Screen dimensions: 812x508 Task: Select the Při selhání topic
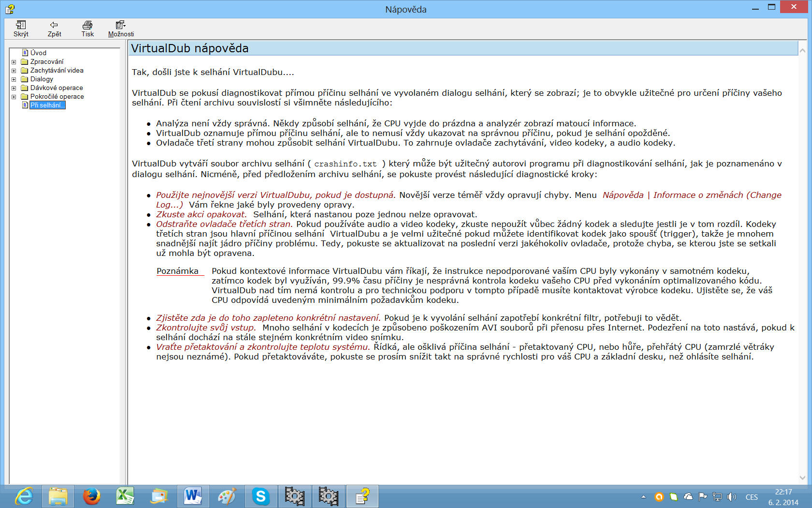pos(46,105)
